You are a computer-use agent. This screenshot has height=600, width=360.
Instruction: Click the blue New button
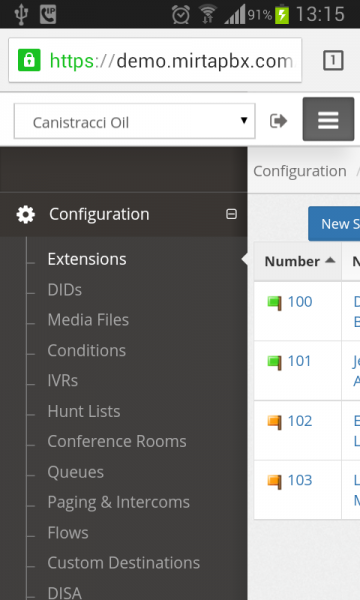coord(334,224)
